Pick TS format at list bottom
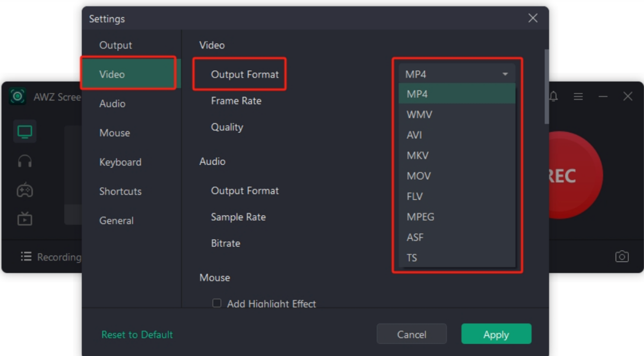This screenshot has width=644, height=356. click(x=412, y=257)
